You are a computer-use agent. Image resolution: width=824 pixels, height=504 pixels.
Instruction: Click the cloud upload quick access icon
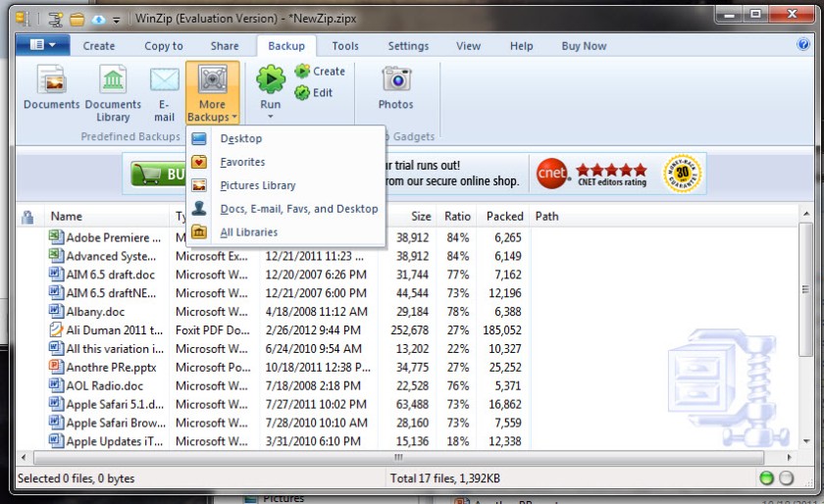[x=98, y=20]
